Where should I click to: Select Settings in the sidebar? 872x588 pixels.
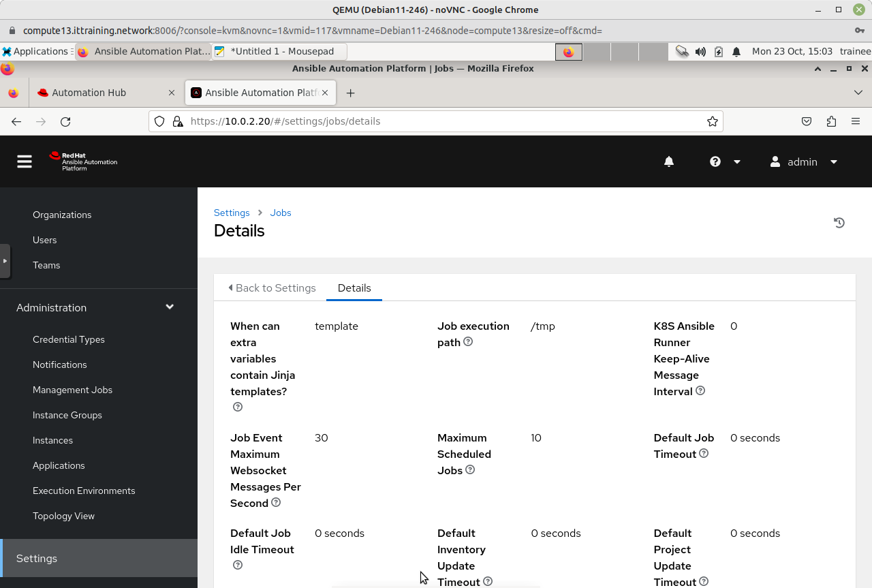99,558
